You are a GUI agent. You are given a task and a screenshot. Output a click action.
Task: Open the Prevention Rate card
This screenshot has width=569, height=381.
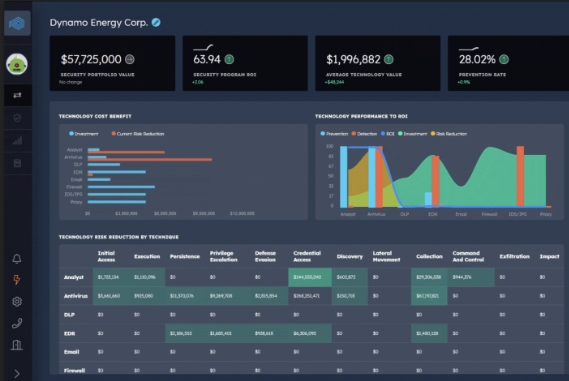(508, 63)
